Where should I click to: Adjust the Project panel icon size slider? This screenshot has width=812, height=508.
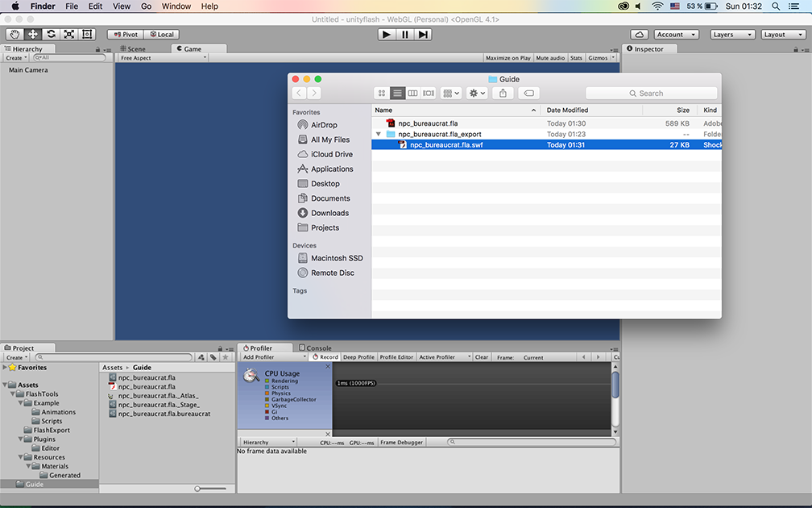pyautogui.click(x=211, y=489)
